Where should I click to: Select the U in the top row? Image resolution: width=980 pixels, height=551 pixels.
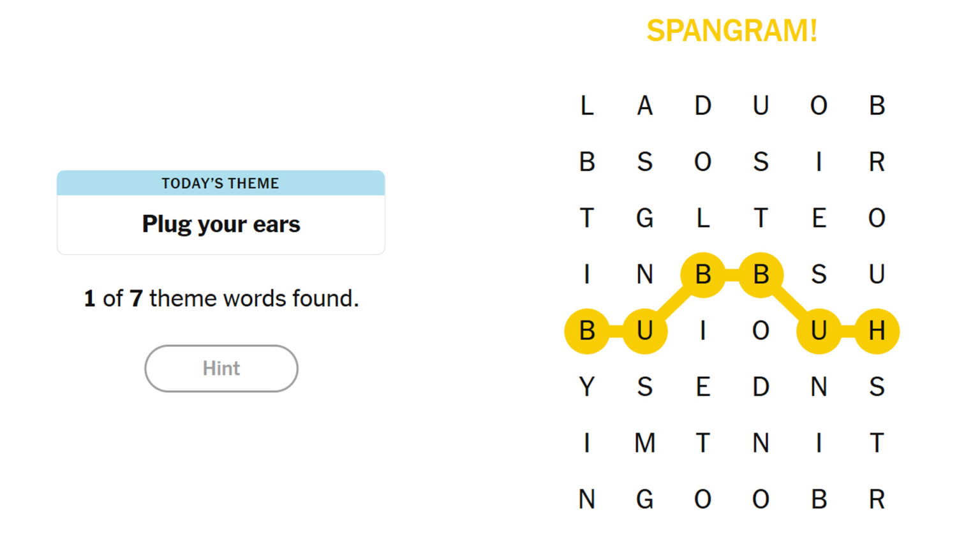761,106
